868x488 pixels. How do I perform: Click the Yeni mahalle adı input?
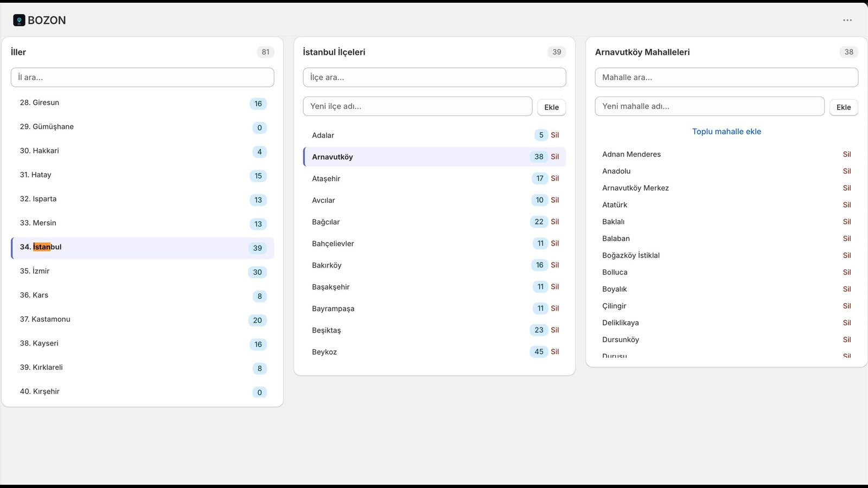coord(710,106)
